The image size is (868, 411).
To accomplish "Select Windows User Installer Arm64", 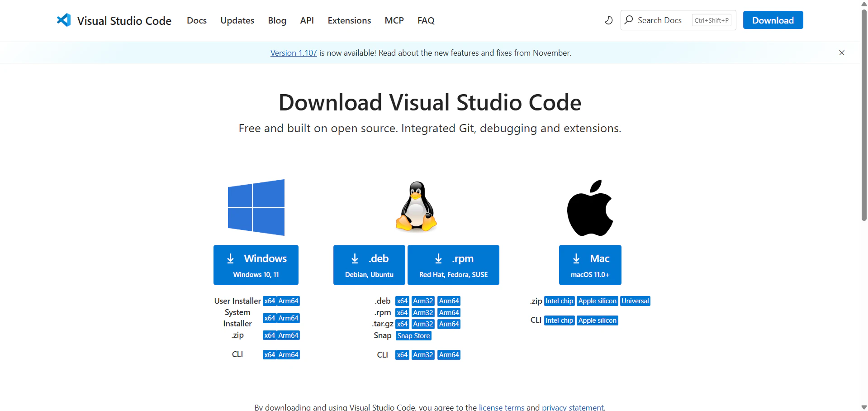I will (289, 301).
